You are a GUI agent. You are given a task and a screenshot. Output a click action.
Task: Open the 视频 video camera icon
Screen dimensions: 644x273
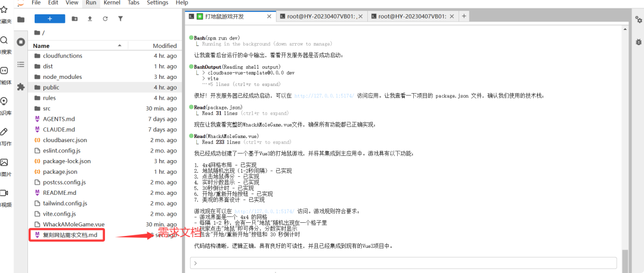[x=4, y=193]
